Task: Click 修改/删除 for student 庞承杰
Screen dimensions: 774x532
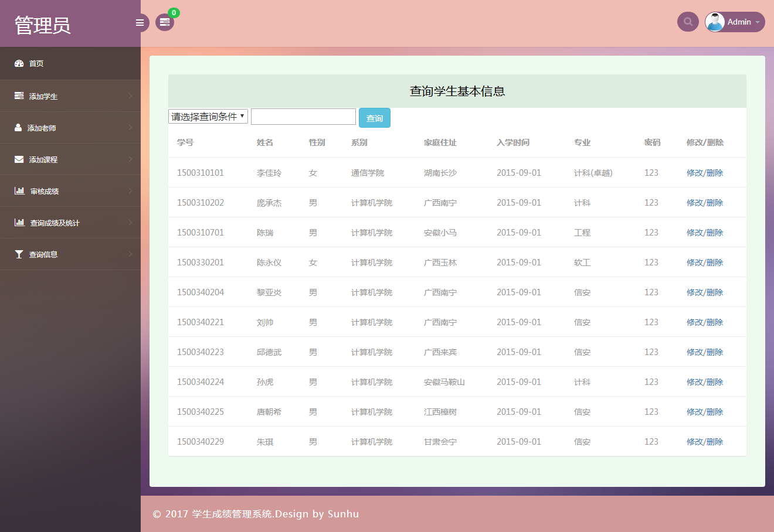Action: [x=705, y=203]
